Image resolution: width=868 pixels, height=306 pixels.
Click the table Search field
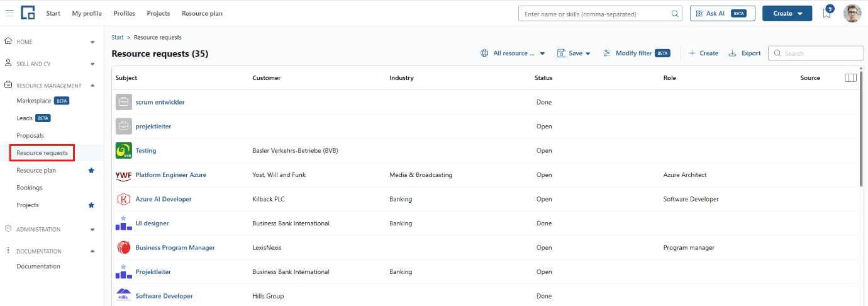(x=816, y=54)
